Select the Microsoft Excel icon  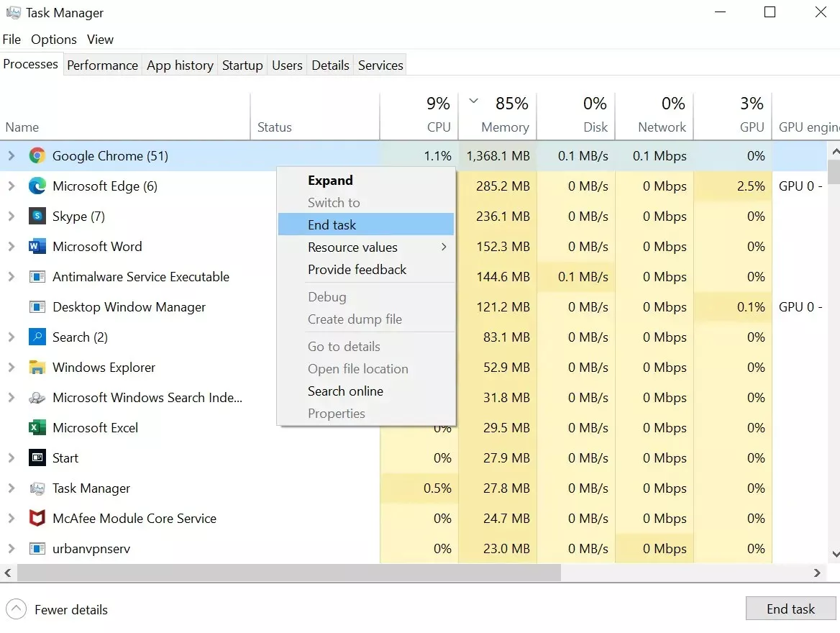pos(37,428)
